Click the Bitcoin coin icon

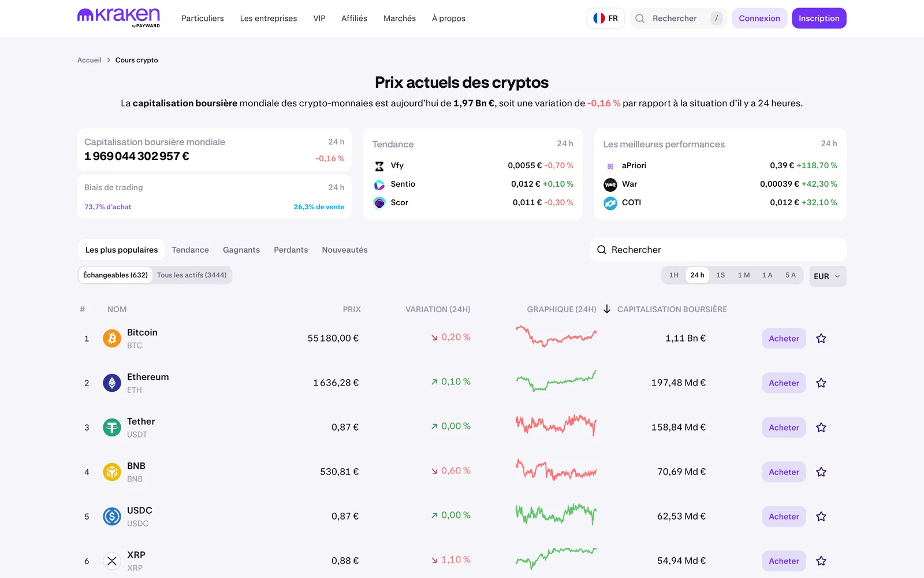(112, 338)
